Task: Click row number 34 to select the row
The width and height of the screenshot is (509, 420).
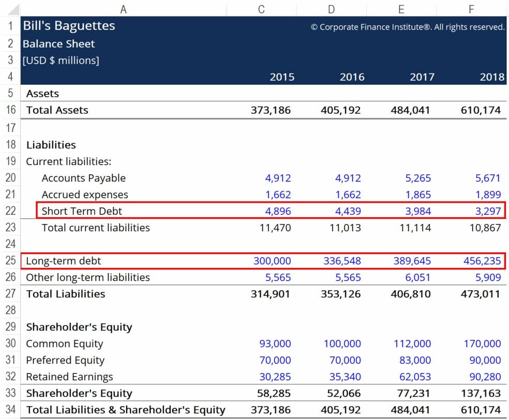Action: pos(10,410)
